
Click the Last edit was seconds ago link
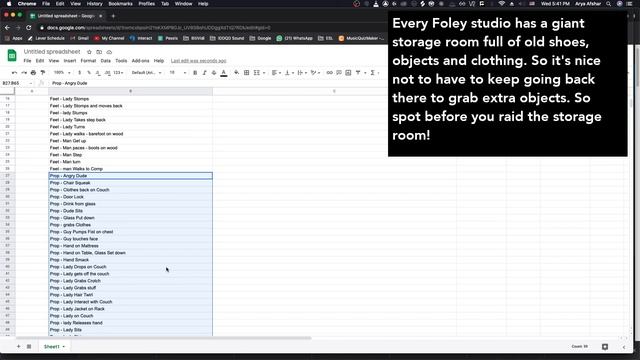point(198,61)
